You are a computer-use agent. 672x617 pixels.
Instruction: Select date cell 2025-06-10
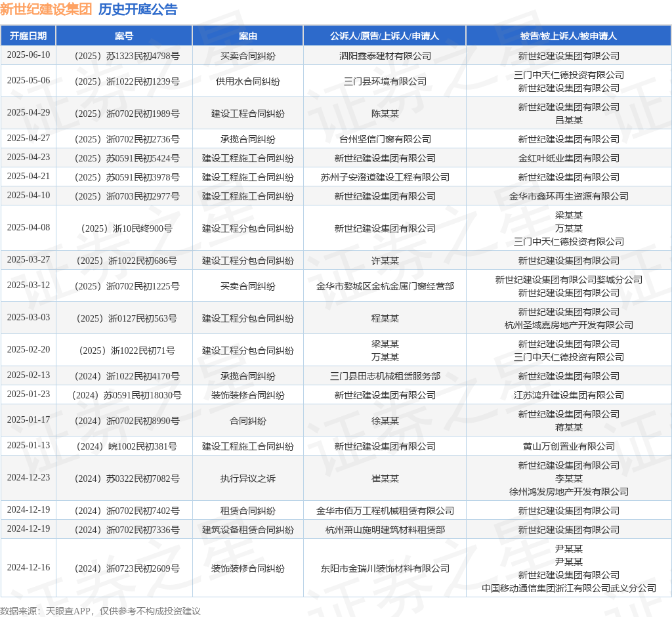[x=28, y=55]
